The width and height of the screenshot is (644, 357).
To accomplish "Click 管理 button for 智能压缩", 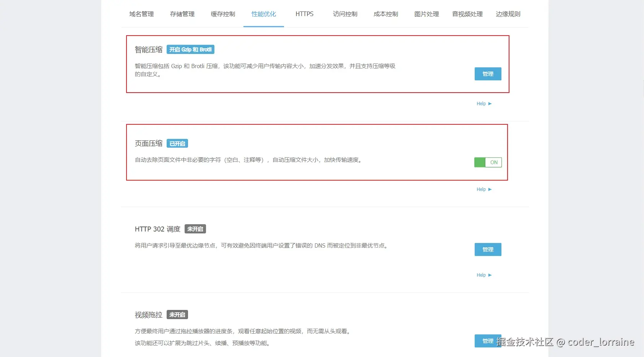I will [488, 74].
